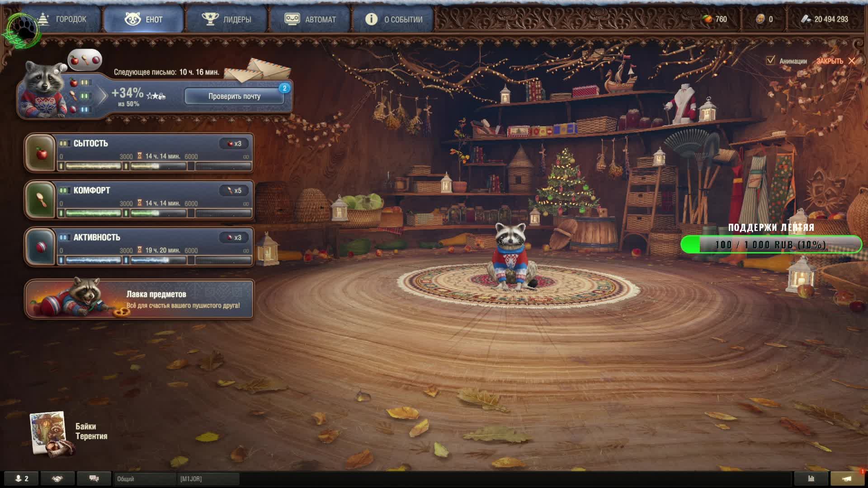Click the apple Сытость icon
Screen dimensions: 868x488
(40, 153)
